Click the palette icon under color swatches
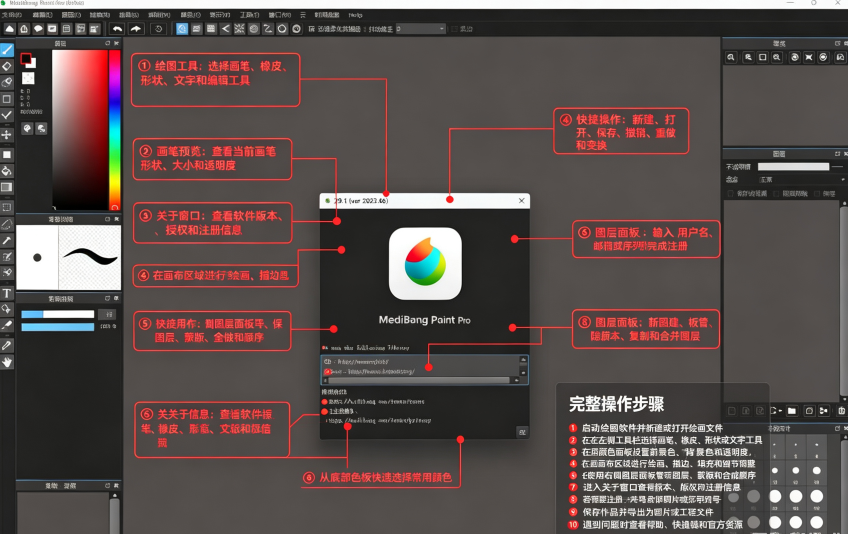Screen dimensions: 848x534 pyautogui.click(x=27, y=128)
